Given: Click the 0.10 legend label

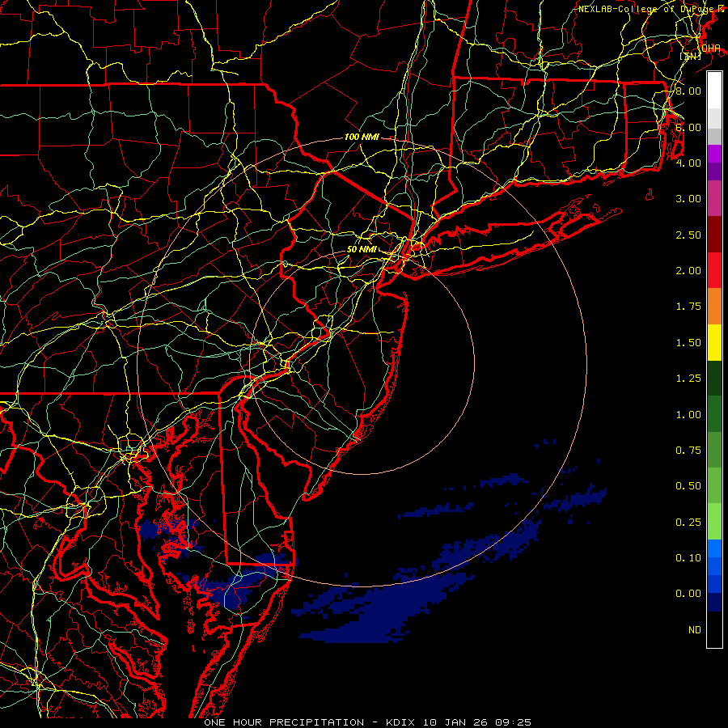Looking at the screenshot, I should click(x=688, y=558).
